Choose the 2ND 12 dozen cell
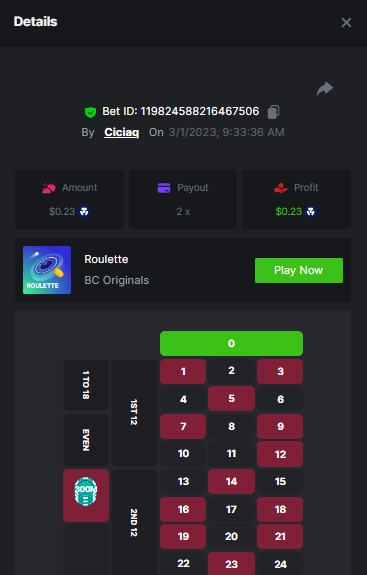 point(134,523)
